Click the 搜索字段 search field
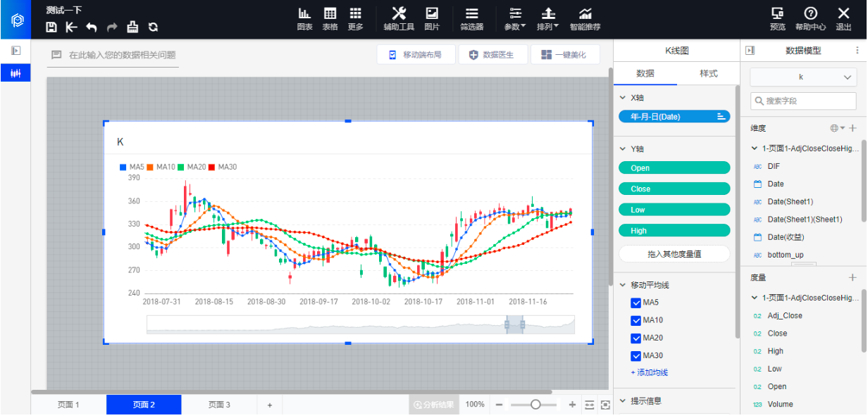This screenshot has width=868, height=418. [x=803, y=101]
